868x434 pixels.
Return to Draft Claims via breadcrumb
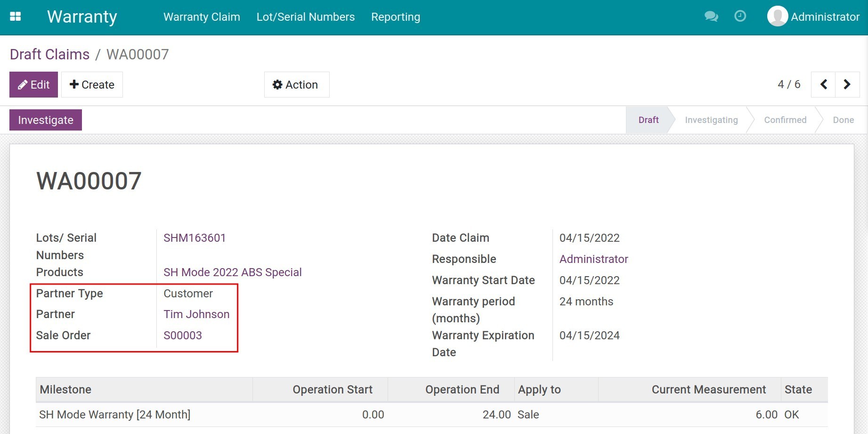(49, 54)
